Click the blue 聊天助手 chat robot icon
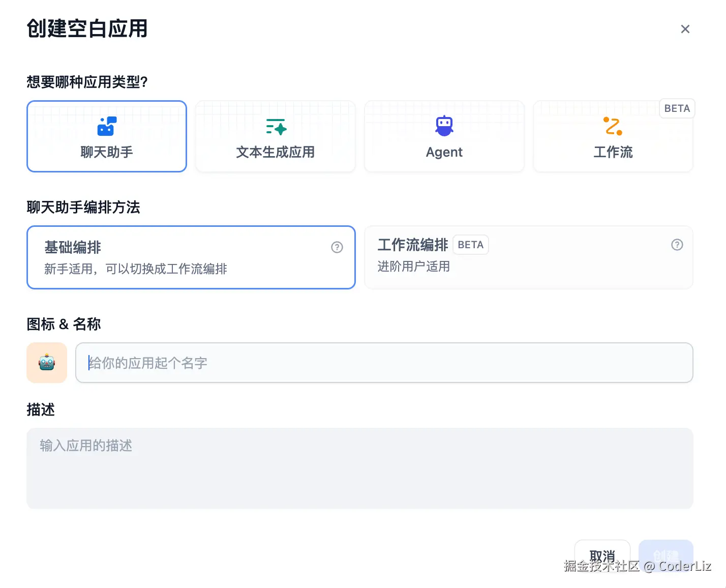This screenshot has width=726, height=588. click(x=107, y=126)
